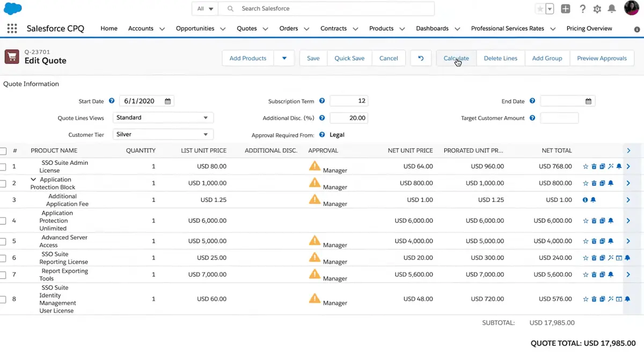Click the Calculate button
The width and height of the screenshot is (644, 362).
(456, 58)
